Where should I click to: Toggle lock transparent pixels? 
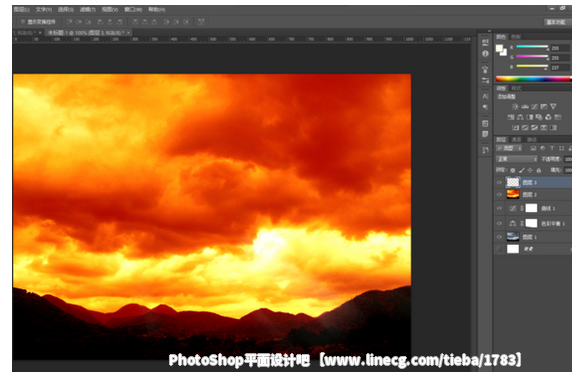[513, 170]
